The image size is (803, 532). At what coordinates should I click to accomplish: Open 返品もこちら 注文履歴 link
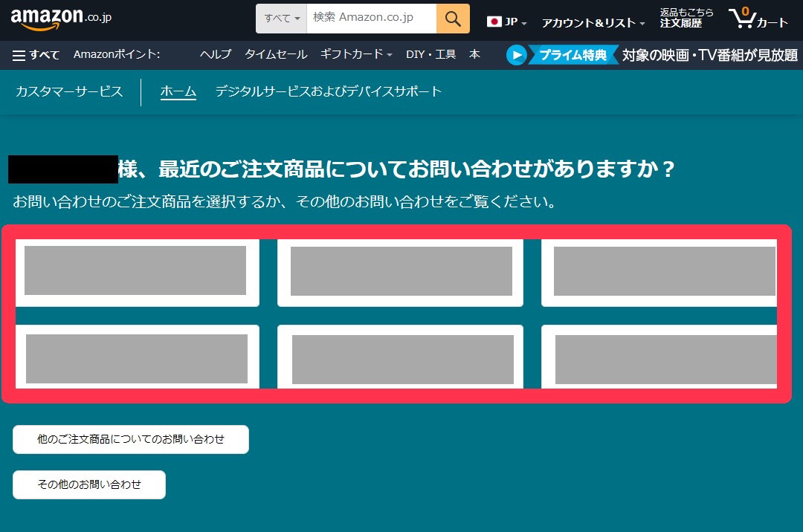tap(686, 19)
